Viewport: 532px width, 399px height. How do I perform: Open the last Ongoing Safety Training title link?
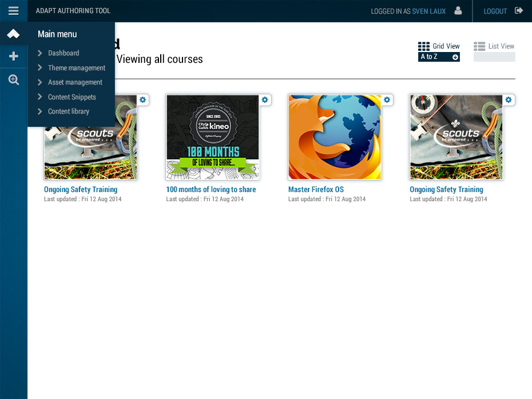pos(447,190)
